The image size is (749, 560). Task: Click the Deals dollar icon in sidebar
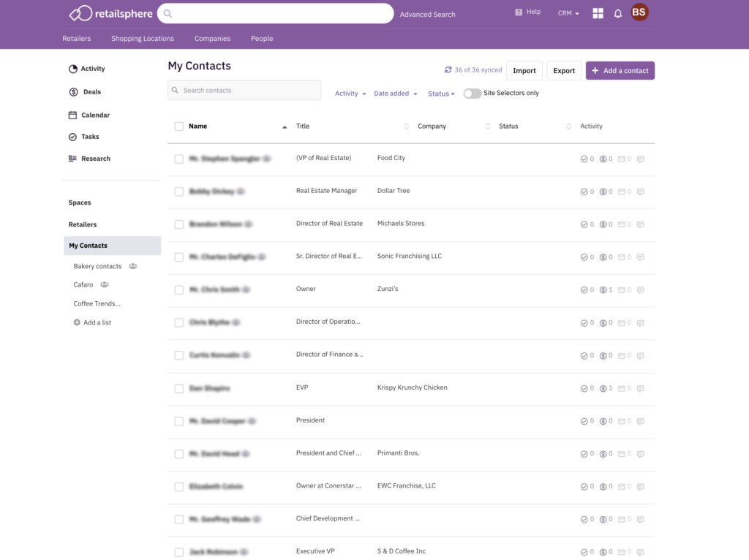(74, 91)
